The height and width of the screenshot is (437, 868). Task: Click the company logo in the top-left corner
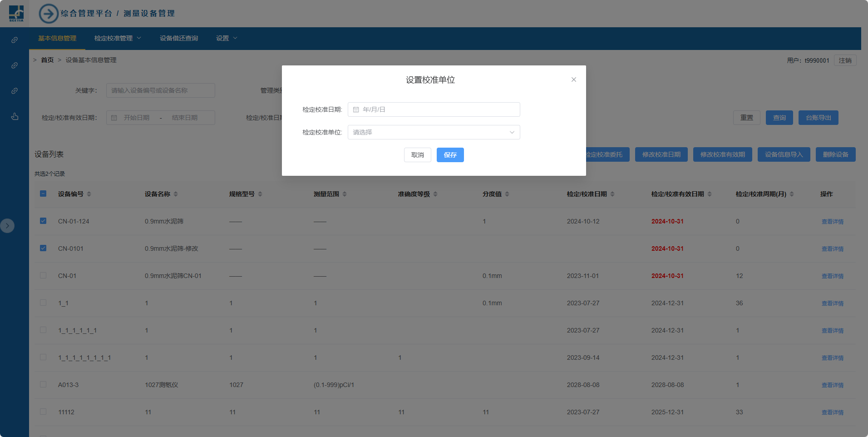(16, 14)
